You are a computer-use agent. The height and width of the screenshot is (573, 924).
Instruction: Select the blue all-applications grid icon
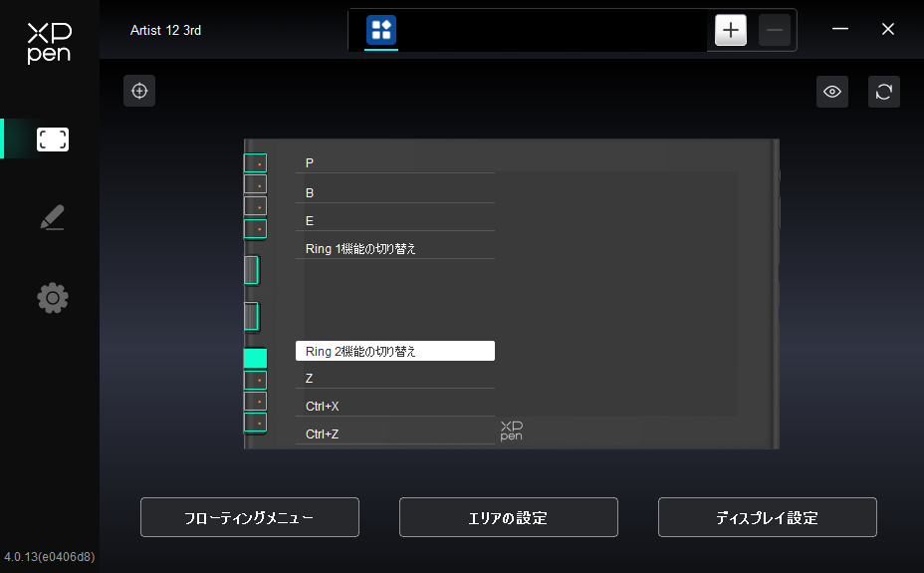[x=381, y=30]
